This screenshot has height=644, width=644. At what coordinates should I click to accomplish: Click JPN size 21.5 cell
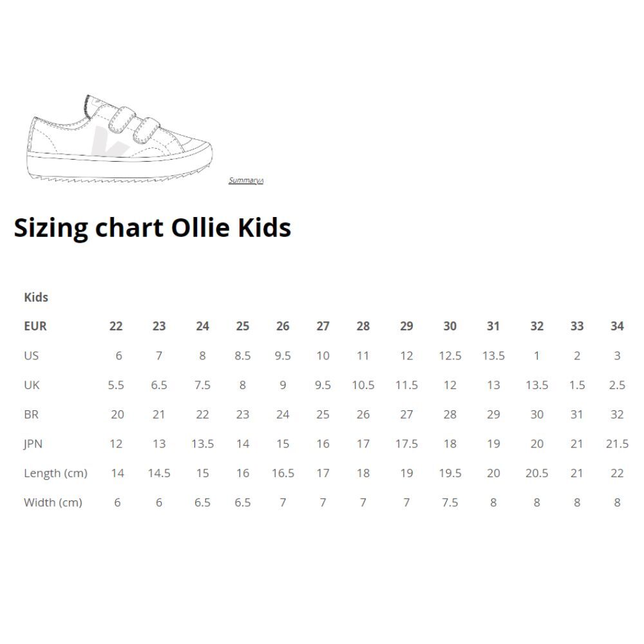pos(617,444)
